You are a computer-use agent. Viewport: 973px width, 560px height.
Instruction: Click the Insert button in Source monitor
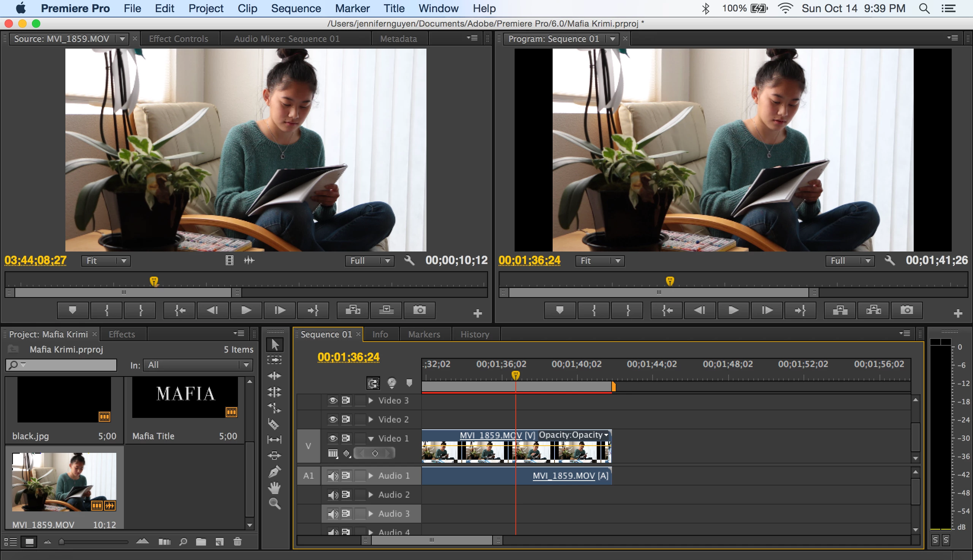[x=352, y=310]
